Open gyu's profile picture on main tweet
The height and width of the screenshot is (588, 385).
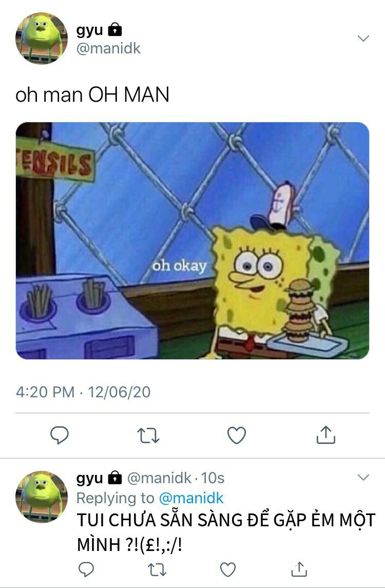tap(41, 38)
